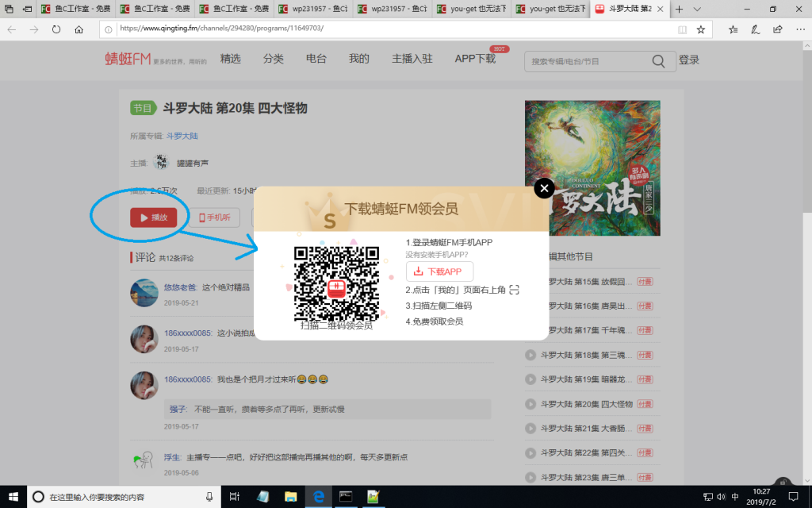Add page to favorites with star icon
812x508 pixels.
click(x=701, y=29)
